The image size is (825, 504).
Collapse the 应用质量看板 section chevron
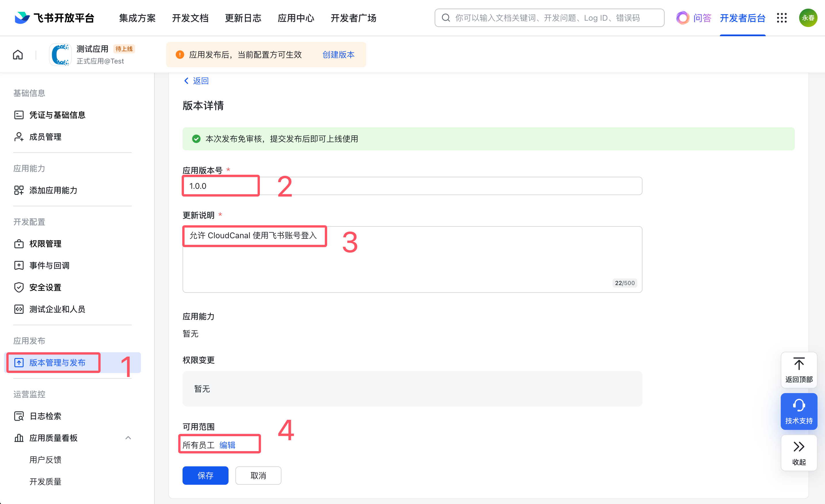pyautogui.click(x=128, y=438)
